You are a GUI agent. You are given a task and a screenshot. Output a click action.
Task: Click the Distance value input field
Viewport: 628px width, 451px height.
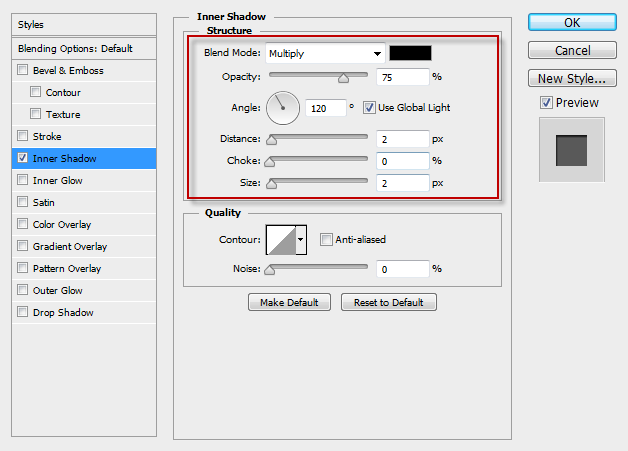[x=403, y=139]
